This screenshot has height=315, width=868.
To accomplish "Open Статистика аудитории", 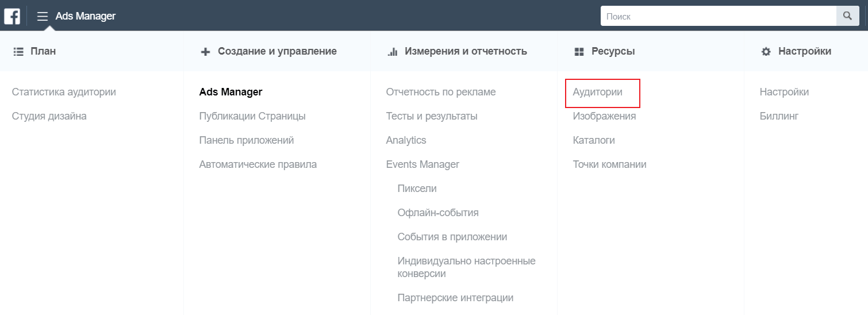I will coord(64,92).
